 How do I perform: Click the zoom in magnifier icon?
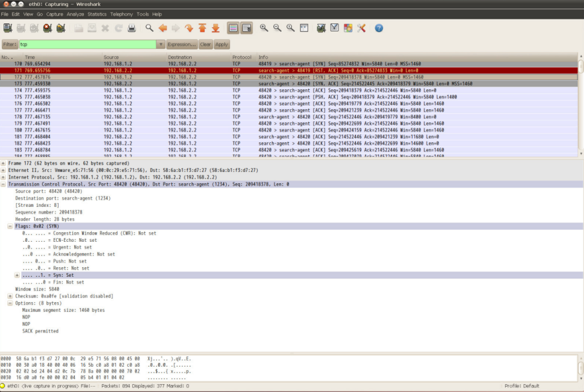pyautogui.click(x=264, y=28)
